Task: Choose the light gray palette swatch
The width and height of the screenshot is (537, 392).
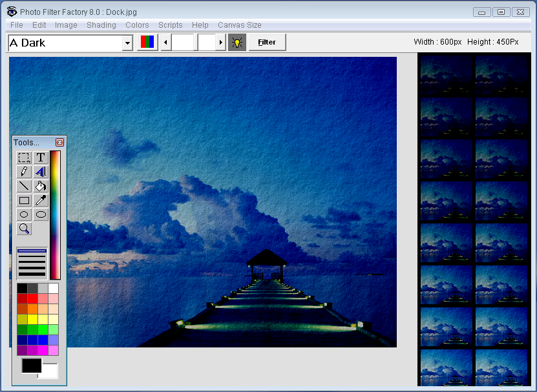Action: tap(43, 288)
